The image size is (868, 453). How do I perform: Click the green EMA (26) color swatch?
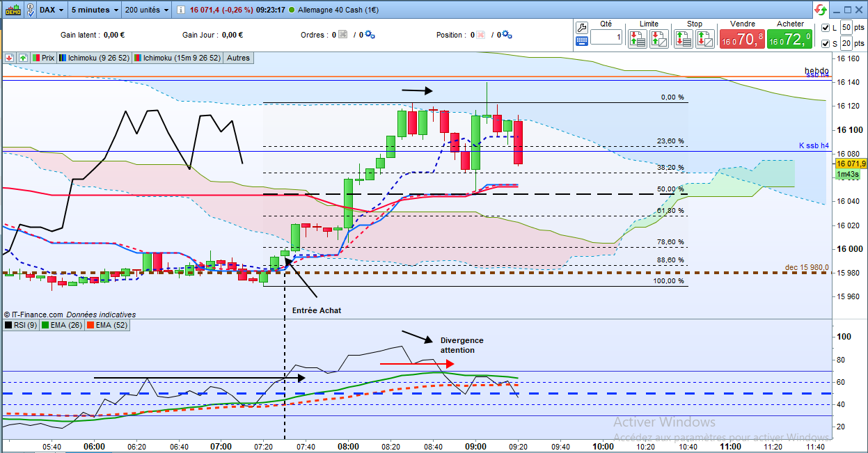tap(45, 325)
